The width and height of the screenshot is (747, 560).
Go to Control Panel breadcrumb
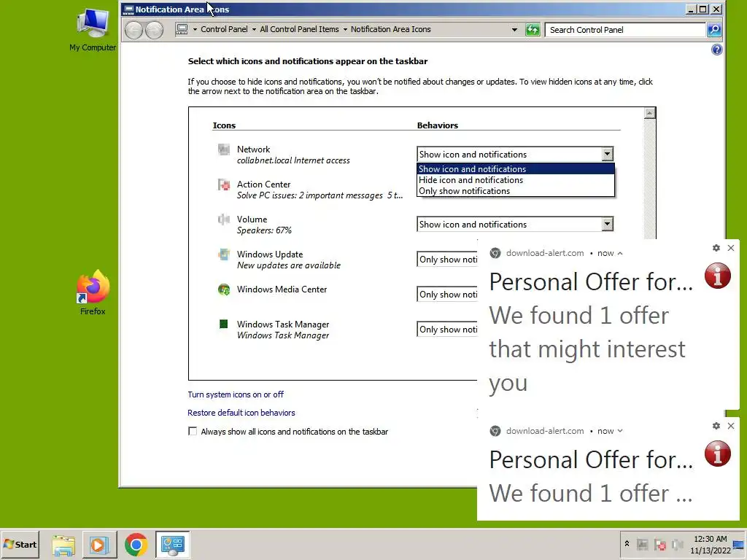click(x=224, y=29)
